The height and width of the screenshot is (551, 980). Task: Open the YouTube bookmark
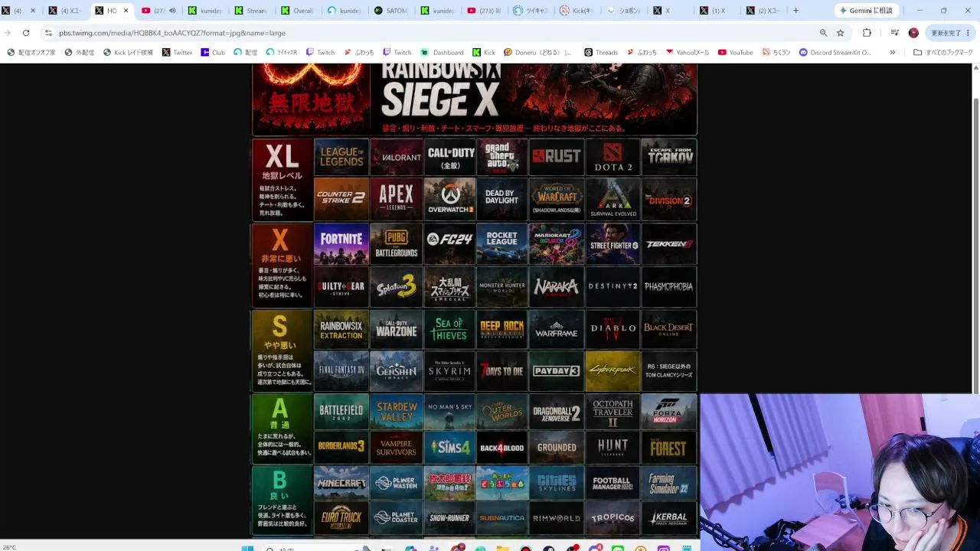point(735,53)
